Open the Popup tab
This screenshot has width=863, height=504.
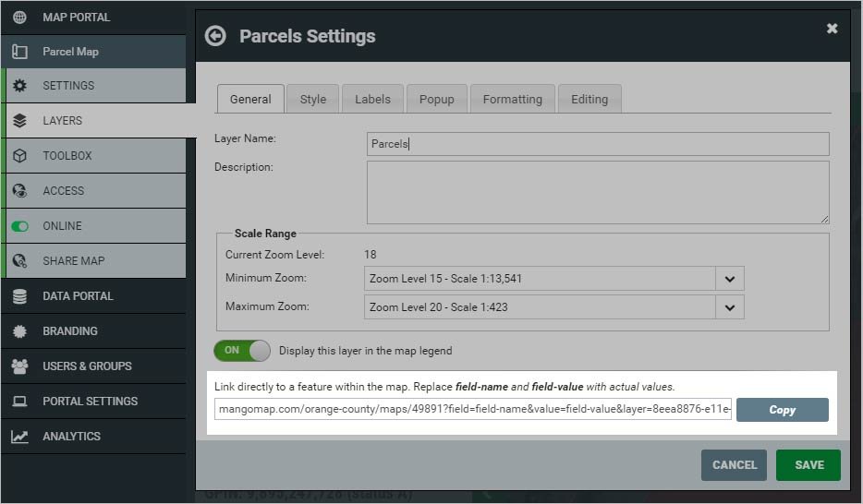(x=436, y=99)
